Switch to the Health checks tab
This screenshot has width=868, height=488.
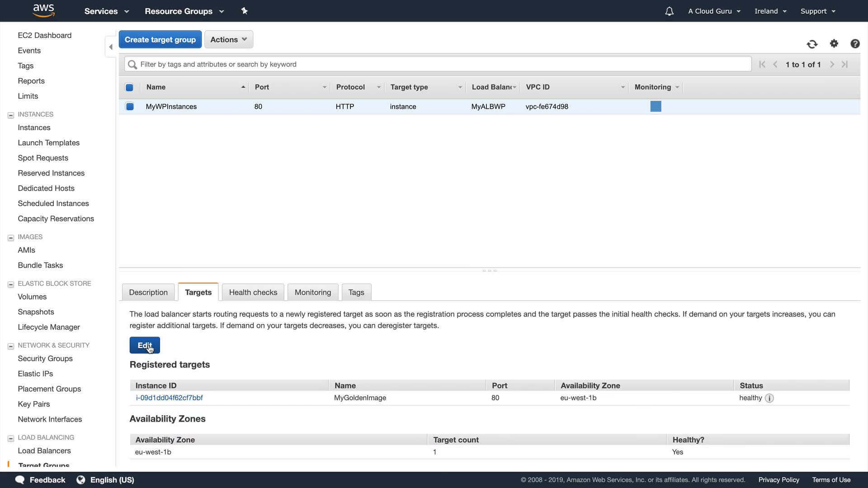[253, 292]
